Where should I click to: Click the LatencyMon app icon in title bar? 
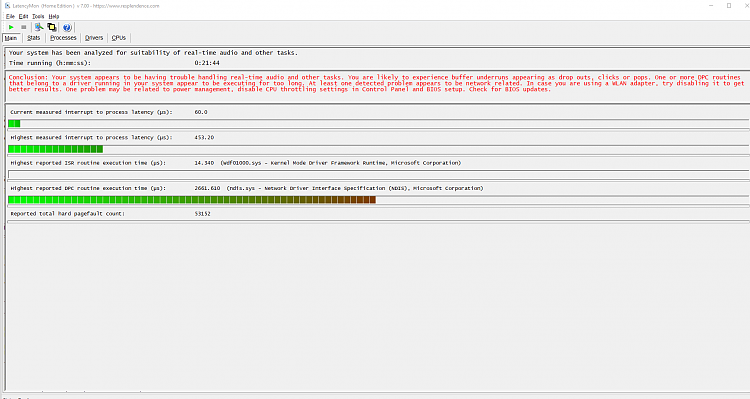pyautogui.click(x=7, y=6)
